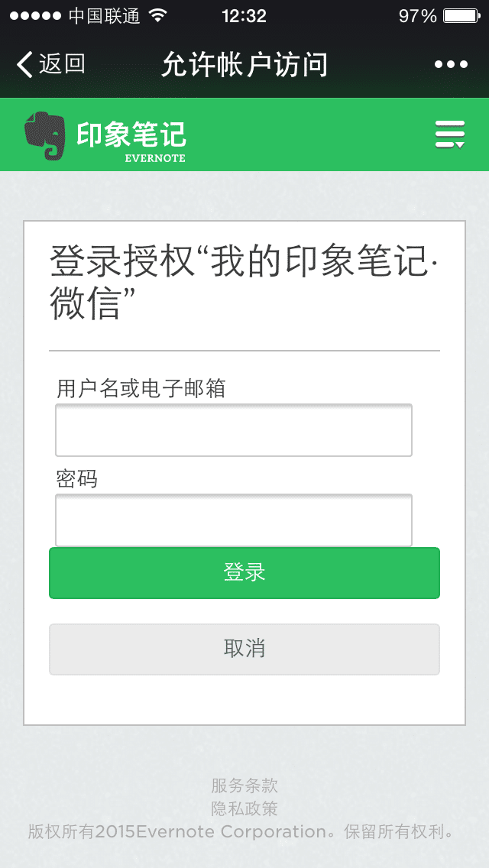This screenshot has width=489, height=868.
Task: Focus the 密码 password field
Action: click(234, 520)
